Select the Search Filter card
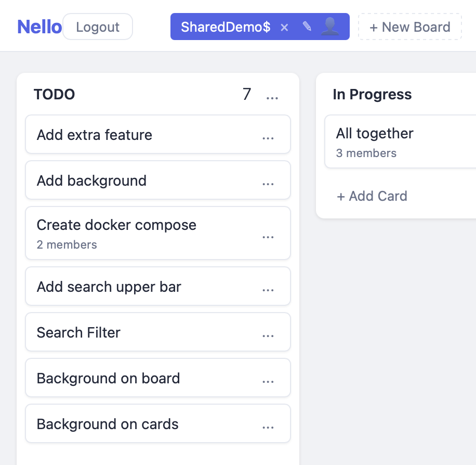This screenshot has width=476, height=465. click(x=158, y=332)
